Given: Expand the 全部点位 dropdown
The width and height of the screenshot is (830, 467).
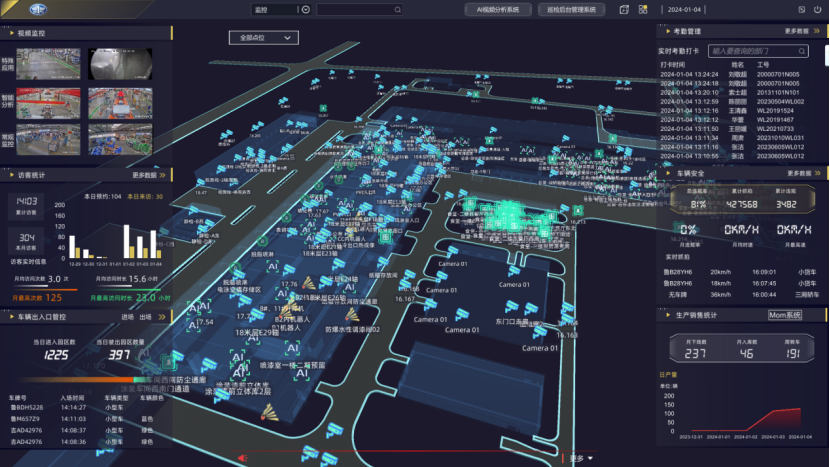Looking at the screenshot, I should pyautogui.click(x=264, y=38).
